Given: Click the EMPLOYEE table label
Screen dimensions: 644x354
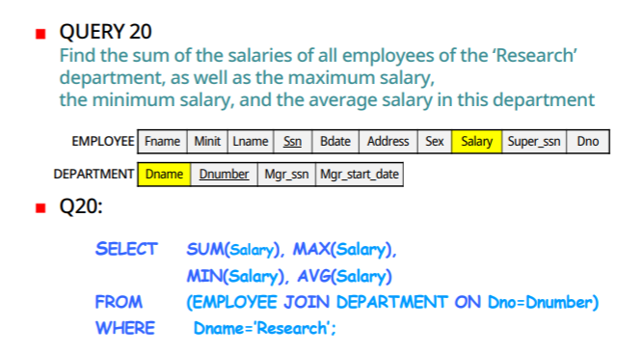Looking at the screenshot, I should (103, 142).
